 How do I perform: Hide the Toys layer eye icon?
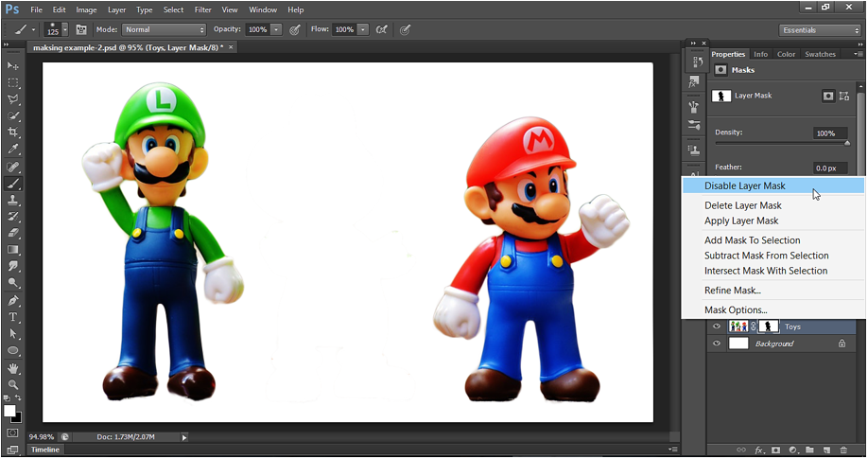tap(717, 327)
